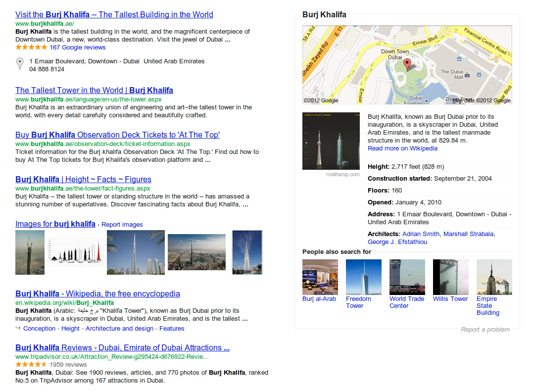Click the five-star rating for burjkhalifa.ae

point(31,48)
